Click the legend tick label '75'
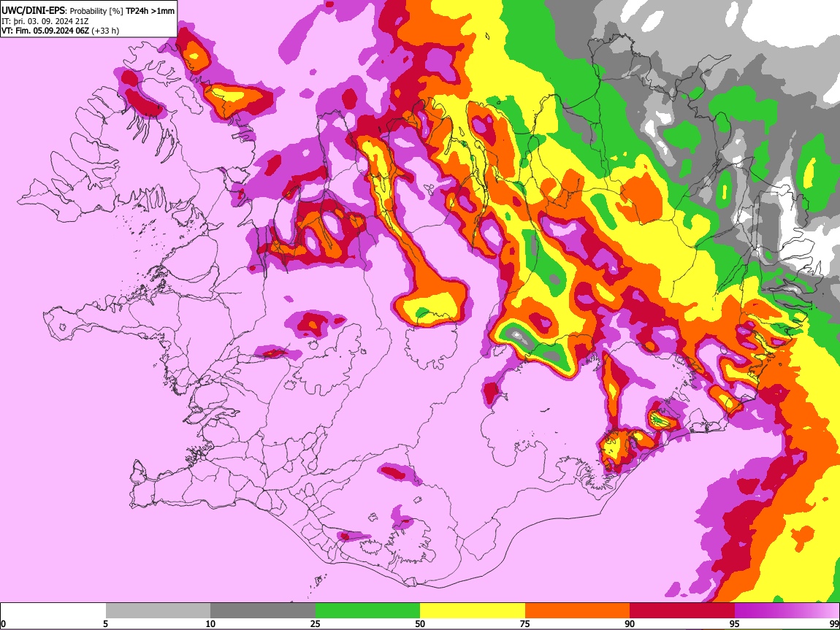This screenshot has height=630, width=840. [x=525, y=624]
